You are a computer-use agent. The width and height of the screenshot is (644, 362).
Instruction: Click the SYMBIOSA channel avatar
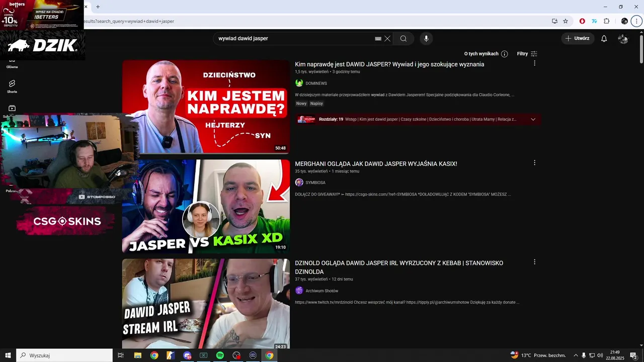299,183
